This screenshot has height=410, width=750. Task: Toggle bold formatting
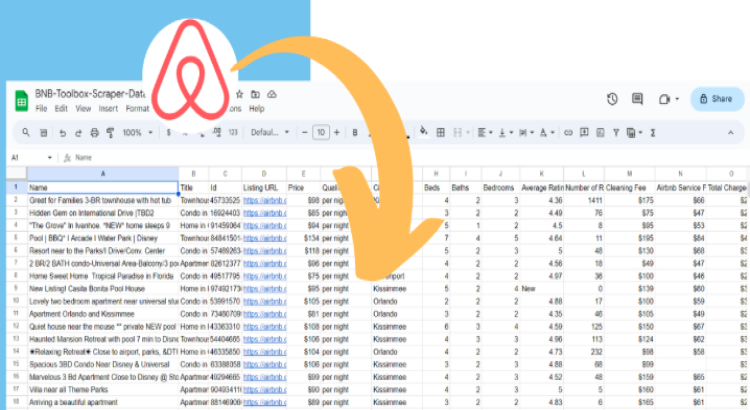click(355, 133)
